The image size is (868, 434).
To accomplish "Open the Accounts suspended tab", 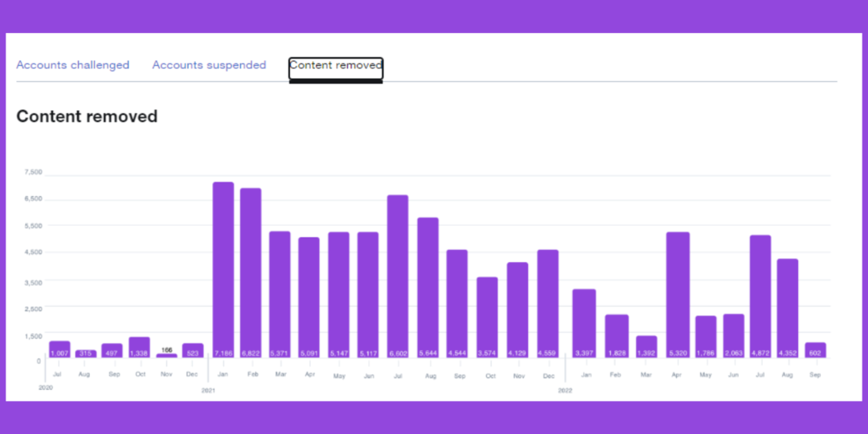I will 209,65.
